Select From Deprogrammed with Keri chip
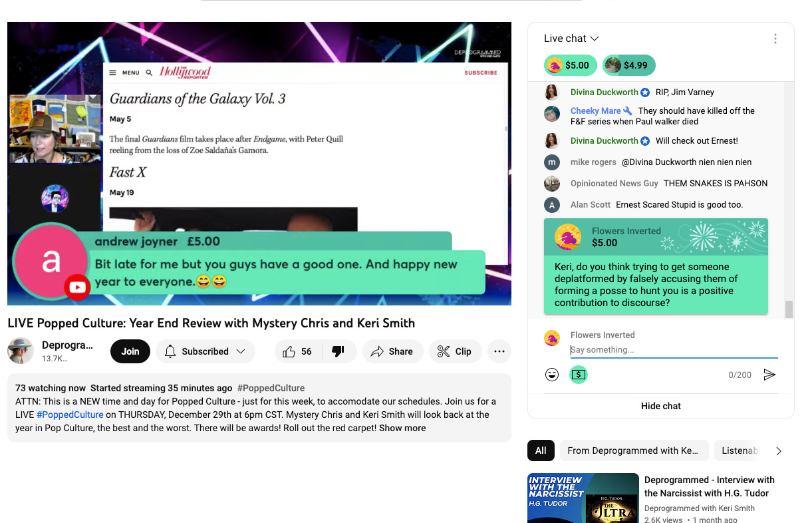 pyautogui.click(x=633, y=450)
